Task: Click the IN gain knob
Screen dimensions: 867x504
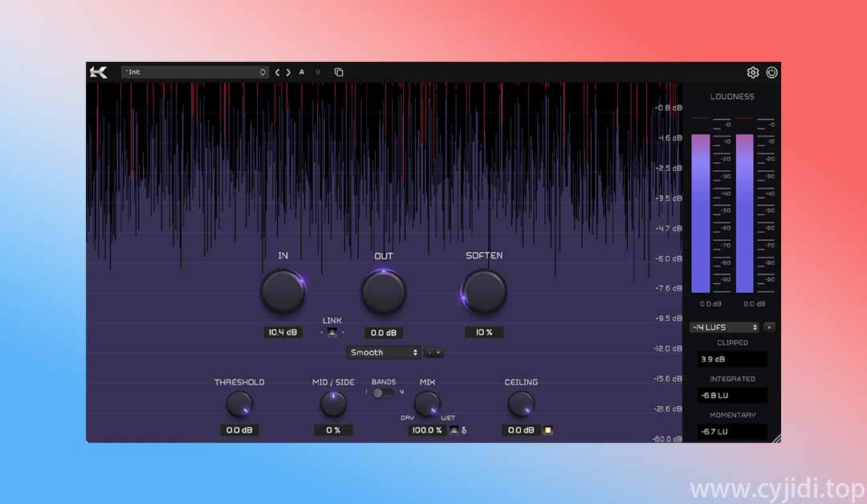Action: coord(283,291)
